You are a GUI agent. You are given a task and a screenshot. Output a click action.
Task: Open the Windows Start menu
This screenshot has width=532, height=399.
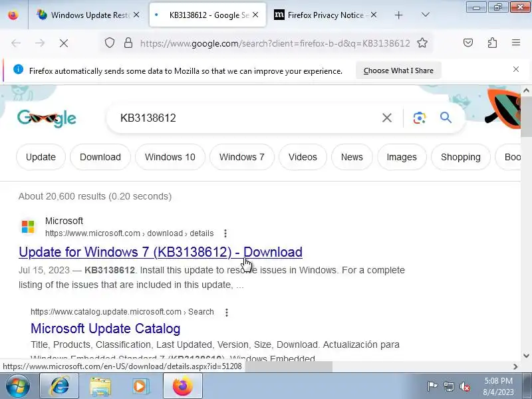17,386
